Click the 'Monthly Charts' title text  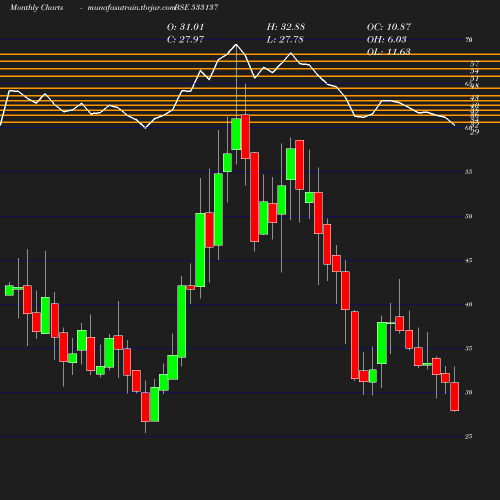(x=36, y=7)
